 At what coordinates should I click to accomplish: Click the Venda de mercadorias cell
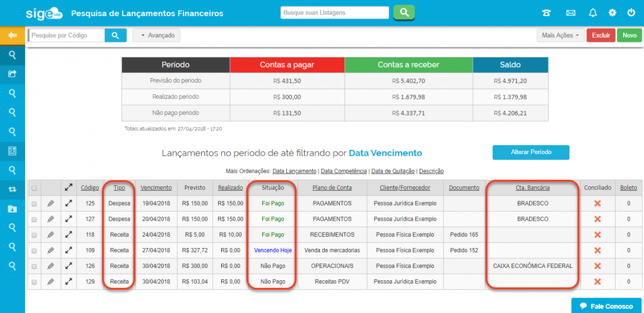332,250
